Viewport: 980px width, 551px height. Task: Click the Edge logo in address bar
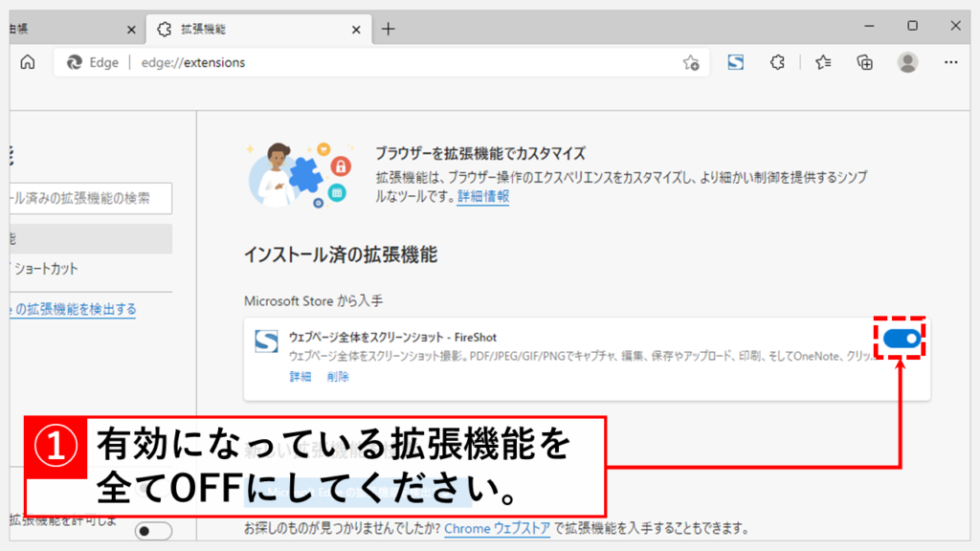point(75,62)
